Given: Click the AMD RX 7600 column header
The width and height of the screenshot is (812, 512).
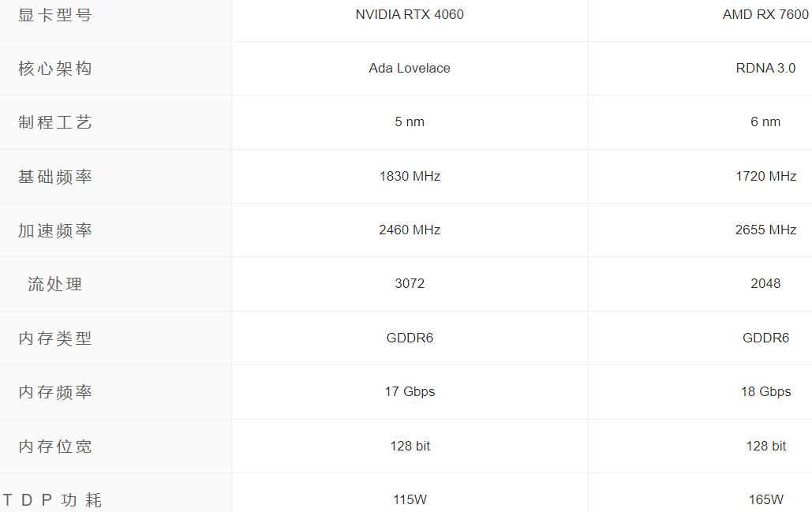Looking at the screenshot, I should tap(765, 14).
